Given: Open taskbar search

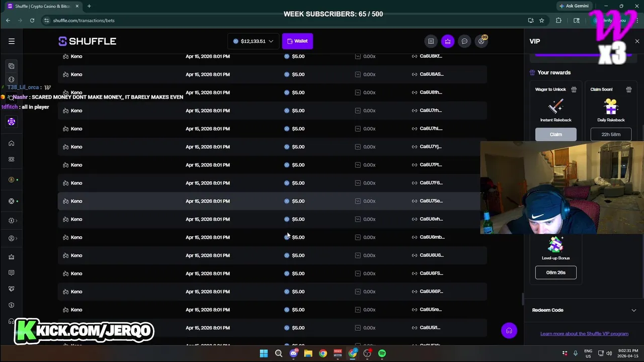Looking at the screenshot, I should 278,353.
